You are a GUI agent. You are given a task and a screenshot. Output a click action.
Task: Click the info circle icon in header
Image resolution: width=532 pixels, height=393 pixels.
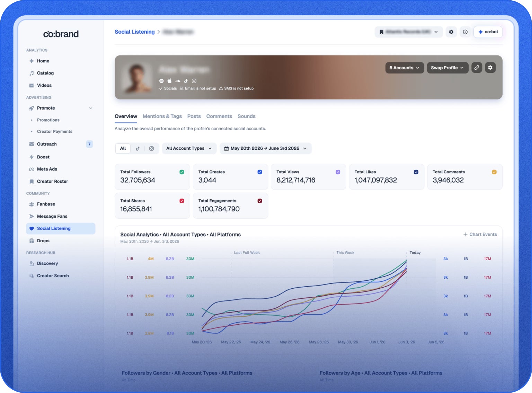point(465,32)
